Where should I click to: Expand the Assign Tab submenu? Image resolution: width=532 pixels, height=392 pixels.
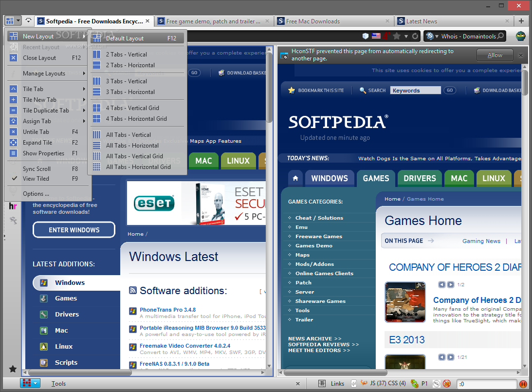tap(48, 121)
